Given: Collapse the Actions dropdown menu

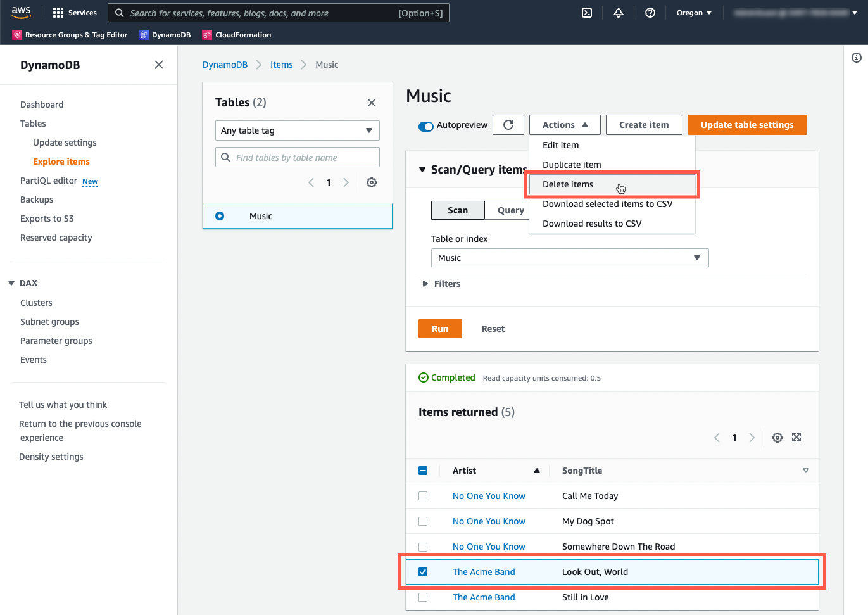Looking at the screenshot, I should (x=565, y=125).
